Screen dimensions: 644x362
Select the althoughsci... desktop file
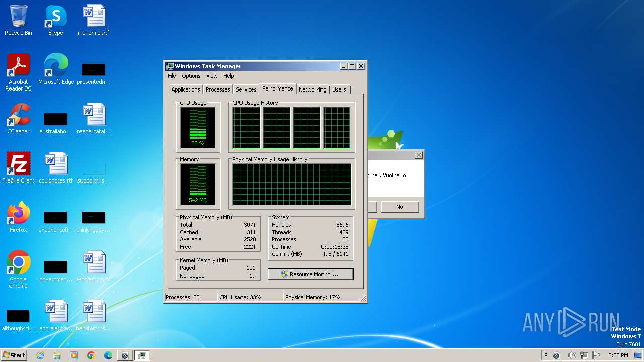coord(18,319)
